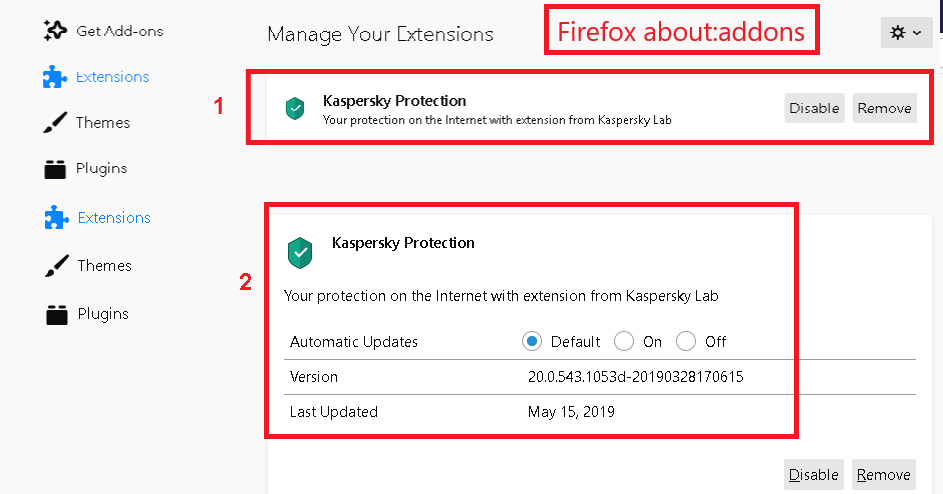Switch to the lower Plugins text label
This screenshot has height=494, width=943.
click(103, 314)
